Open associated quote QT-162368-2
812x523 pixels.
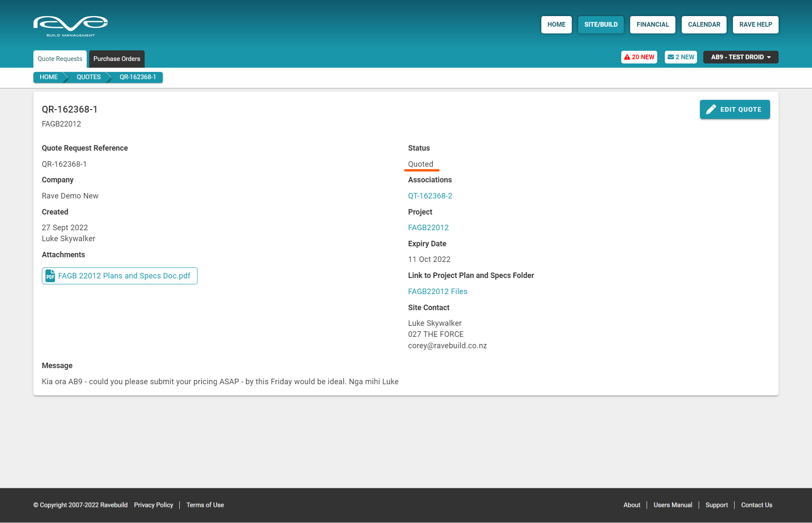[430, 196]
